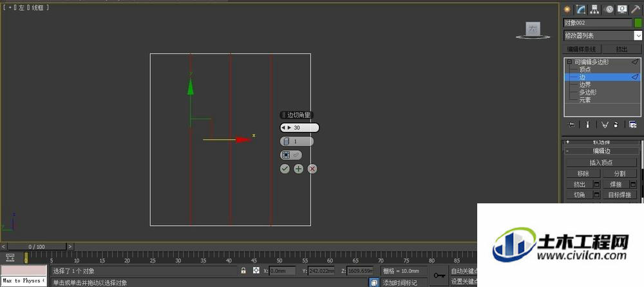Click the X coordinate field
Screen dimensions: 644x287
(x=283, y=271)
